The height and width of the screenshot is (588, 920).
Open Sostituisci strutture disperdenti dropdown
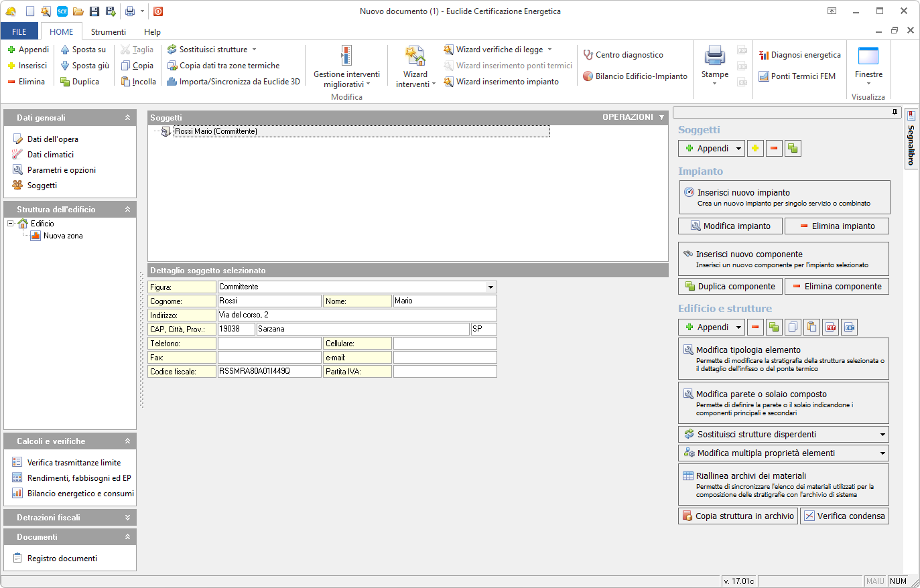click(882, 435)
